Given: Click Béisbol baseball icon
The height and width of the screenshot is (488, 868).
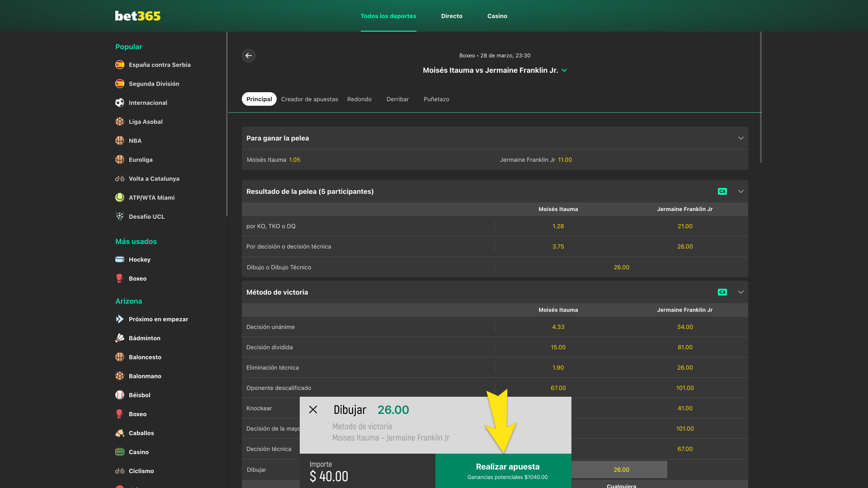Looking at the screenshot, I should tap(120, 395).
